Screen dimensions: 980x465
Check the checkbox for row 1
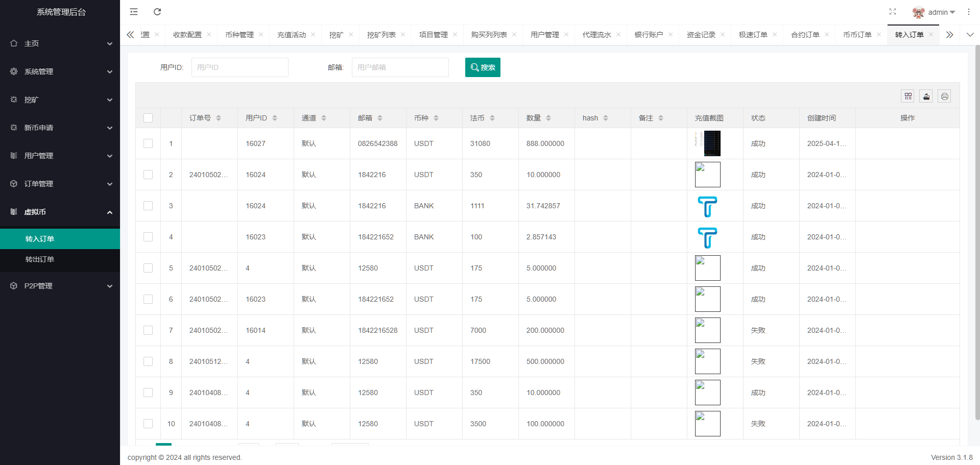pyautogui.click(x=148, y=143)
